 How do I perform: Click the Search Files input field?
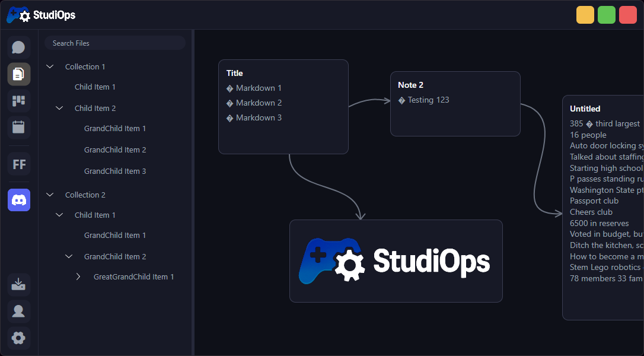(x=115, y=43)
